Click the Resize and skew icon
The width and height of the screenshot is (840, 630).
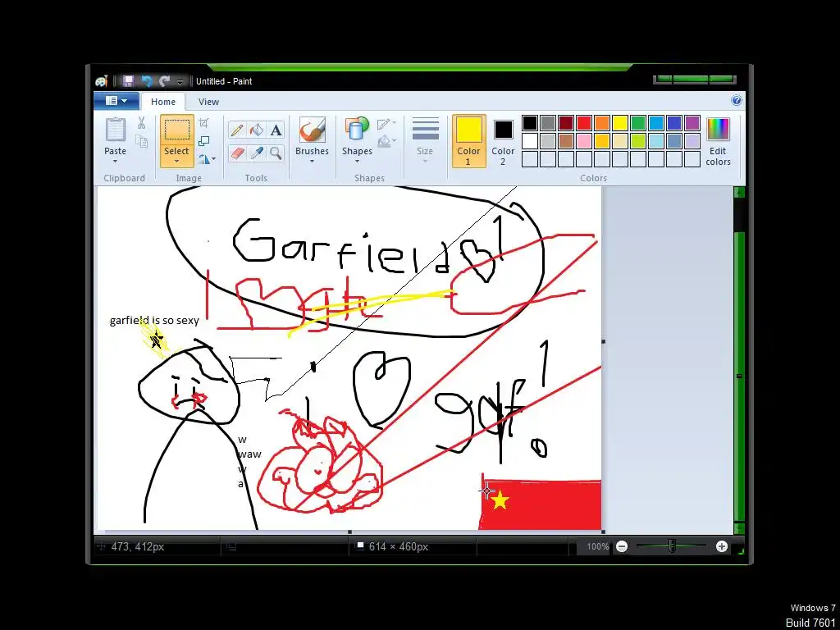click(203, 141)
